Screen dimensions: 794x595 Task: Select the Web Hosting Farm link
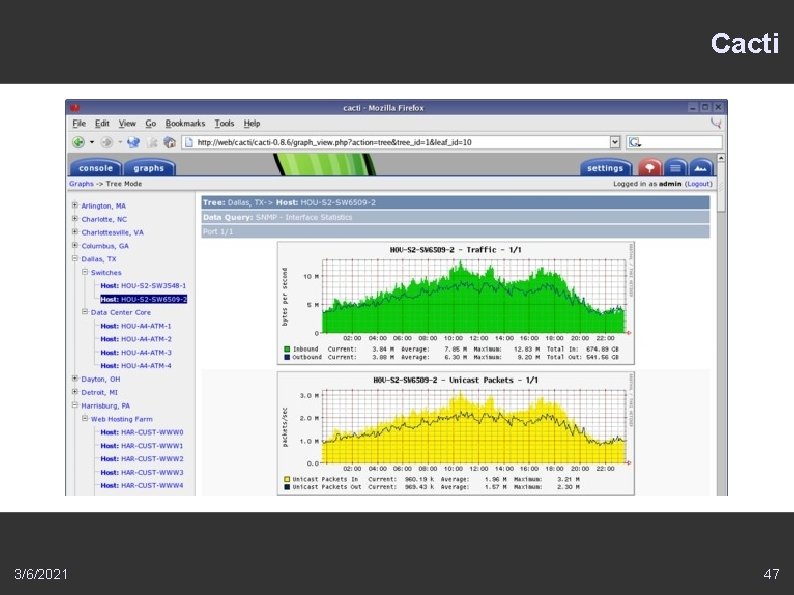(x=122, y=419)
